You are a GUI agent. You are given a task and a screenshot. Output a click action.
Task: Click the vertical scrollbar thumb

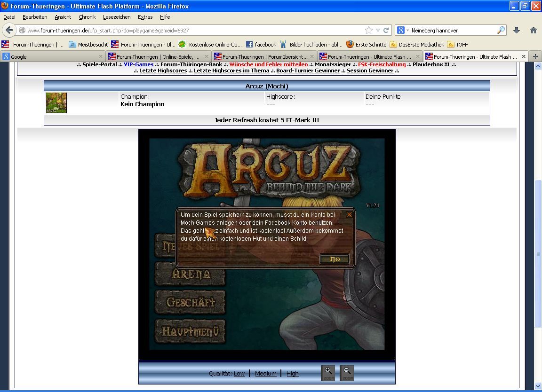[x=538, y=254]
